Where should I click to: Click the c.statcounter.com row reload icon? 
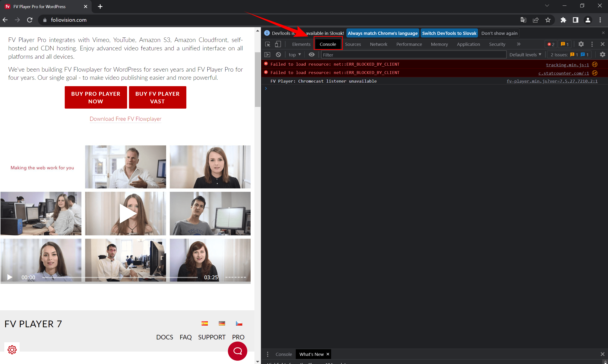click(x=594, y=73)
